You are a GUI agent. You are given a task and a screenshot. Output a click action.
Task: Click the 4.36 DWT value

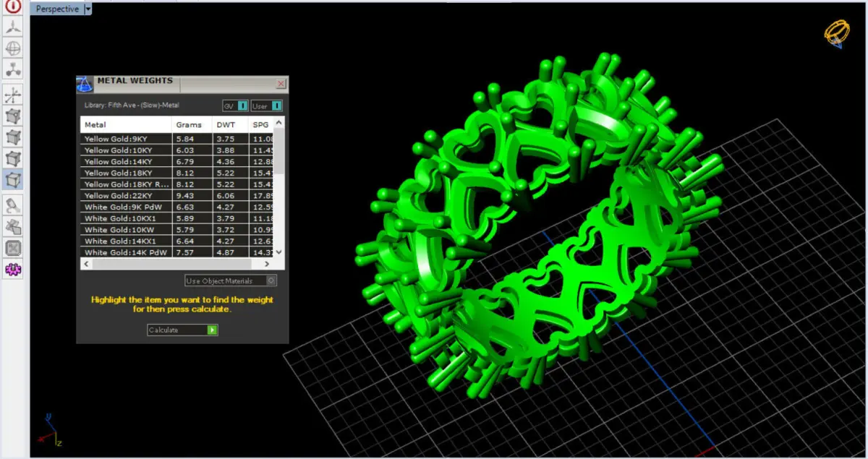(225, 162)
